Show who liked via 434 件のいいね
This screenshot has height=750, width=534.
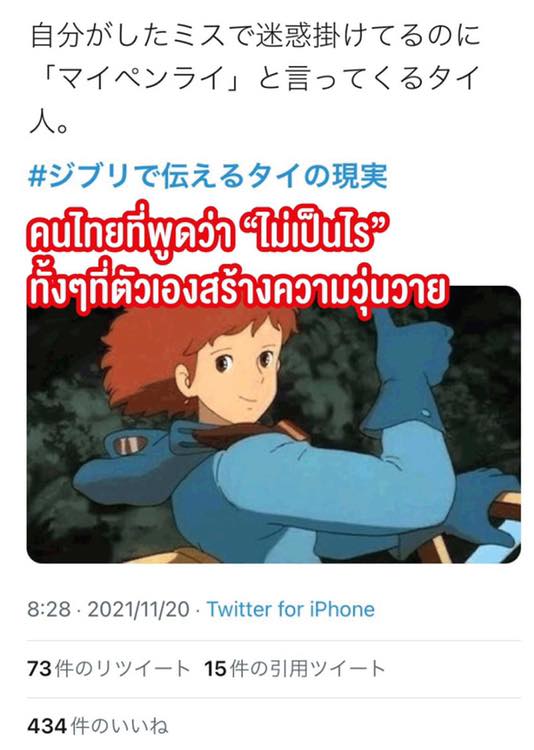pyautogui.click(x=98, y=726)
